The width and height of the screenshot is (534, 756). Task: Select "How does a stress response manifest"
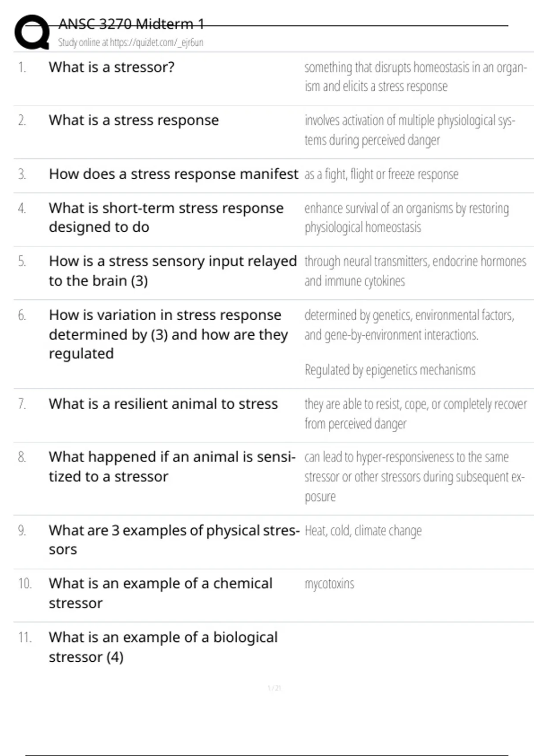[174, 174]
